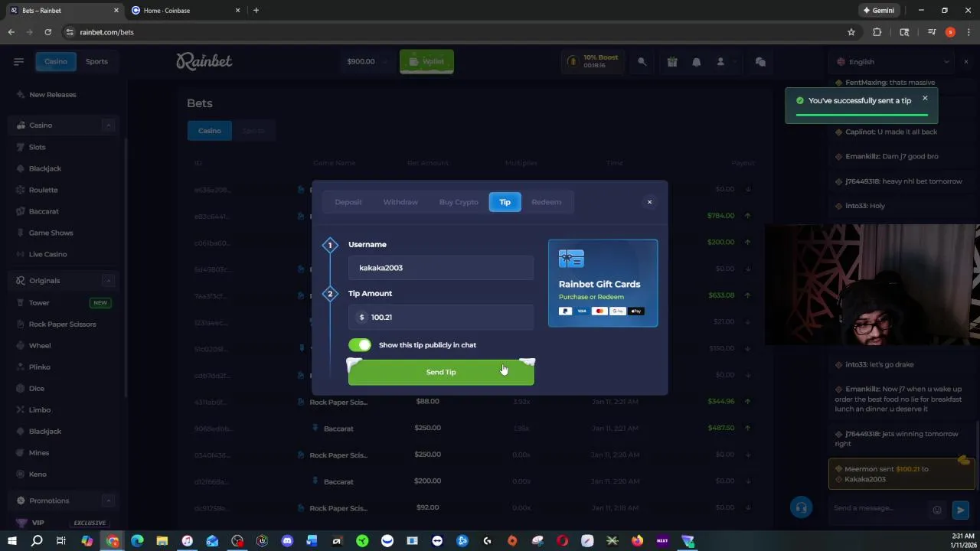The width and height of the screenshot is (980, 551).
Task: Open Game Shows in the sidebar
Action: tap(51, 233)
